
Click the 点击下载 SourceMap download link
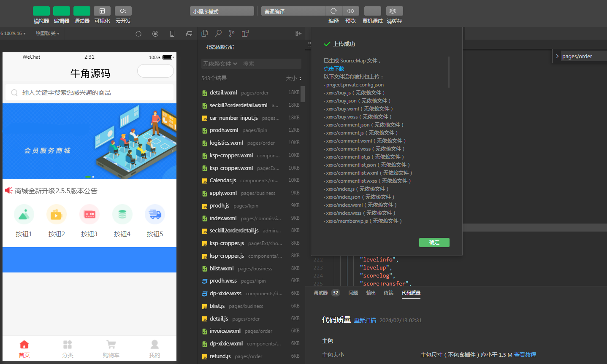(x=334, y=68)
